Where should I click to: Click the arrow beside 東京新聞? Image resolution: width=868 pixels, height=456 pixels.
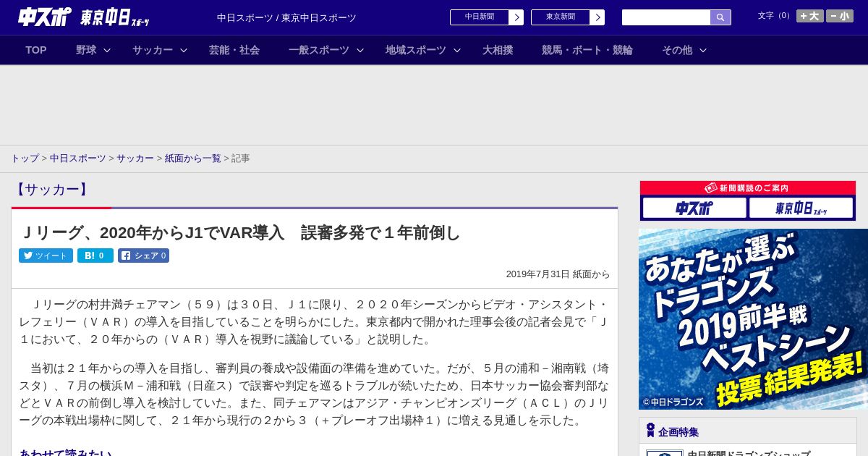pos(597,17)
